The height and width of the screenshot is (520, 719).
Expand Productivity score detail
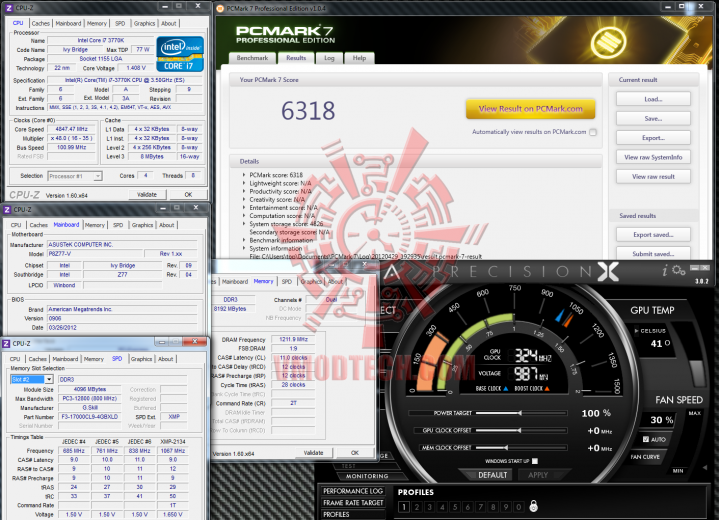coord(244,191)
